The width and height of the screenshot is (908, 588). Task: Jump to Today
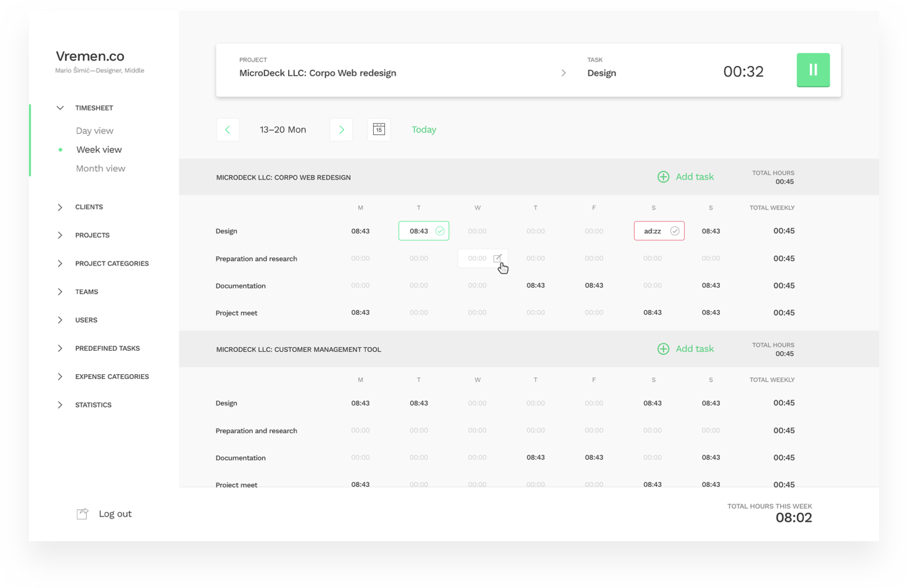(424, 129)
